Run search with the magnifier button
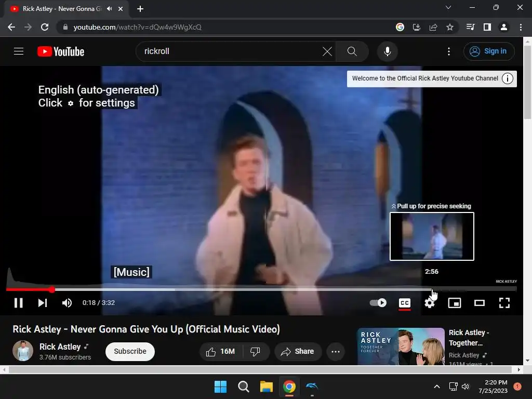The width and height of the screenshot is (532, 399). click(x=352, y=51)
